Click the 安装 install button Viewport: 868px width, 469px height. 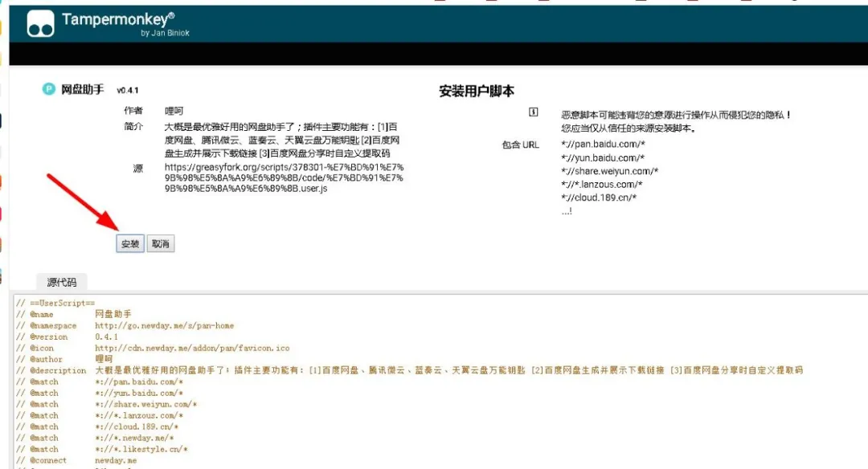pyautogui.click(x=130, y=244)
